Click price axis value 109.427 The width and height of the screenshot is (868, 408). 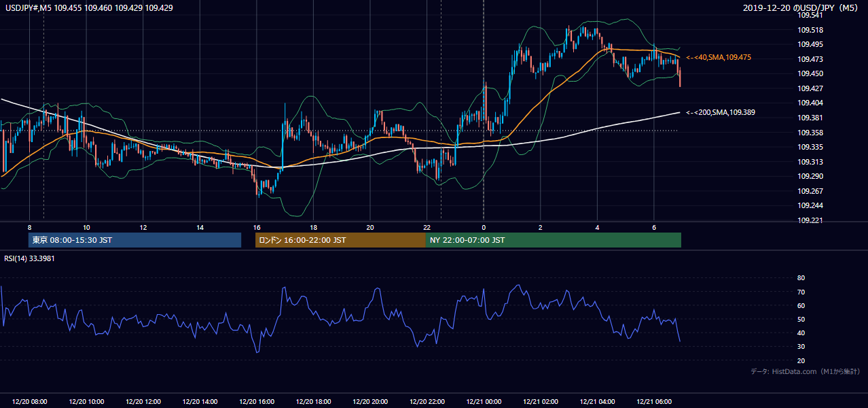click(x=810, y=88)
